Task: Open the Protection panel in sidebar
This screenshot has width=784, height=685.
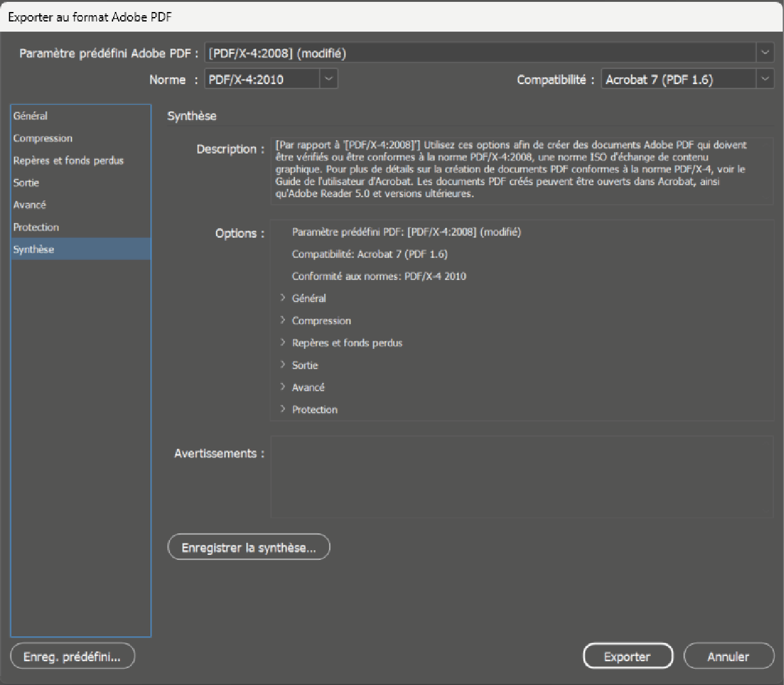Action: pyautogui.click(x=36, y=227)
